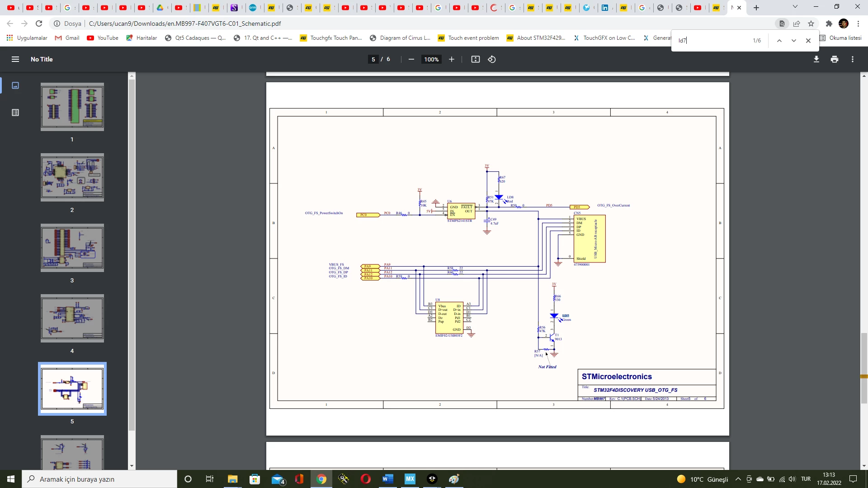Click the Fit to page icon
Image resolution: width=868 pixels, height=488 pixels.
[x=475, y=59]
